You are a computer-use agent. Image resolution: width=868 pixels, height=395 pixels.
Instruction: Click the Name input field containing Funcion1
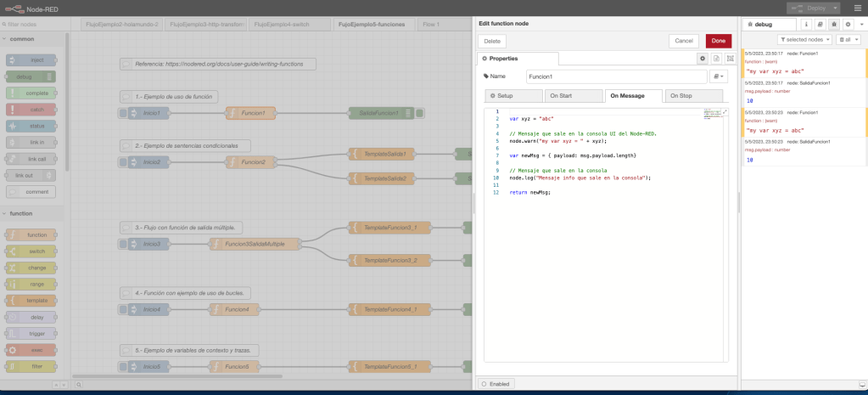tap(616, 76)
